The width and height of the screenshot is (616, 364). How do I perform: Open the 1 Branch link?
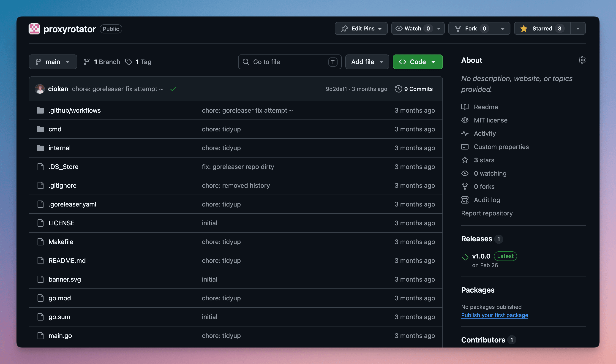coord(102,62)
